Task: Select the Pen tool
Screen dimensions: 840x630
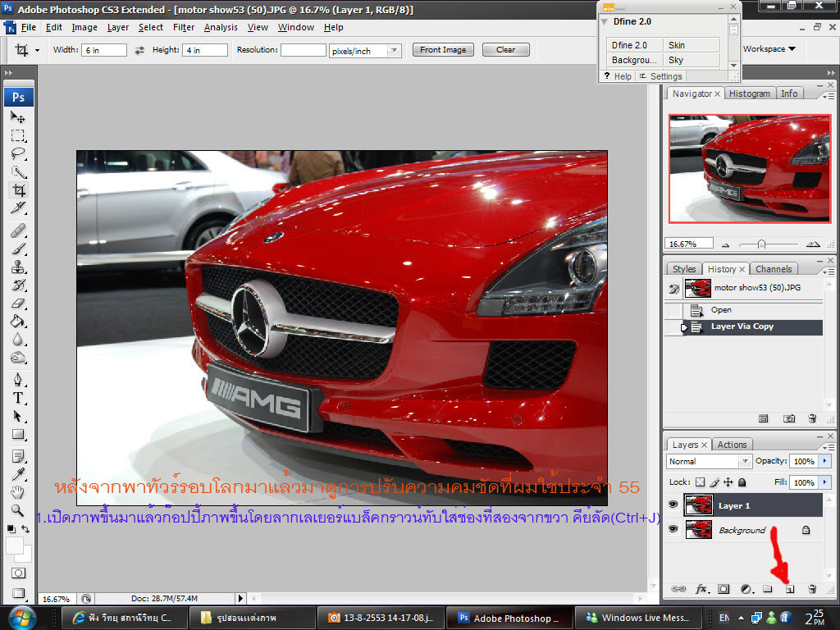Action: [x=18, y=380]
